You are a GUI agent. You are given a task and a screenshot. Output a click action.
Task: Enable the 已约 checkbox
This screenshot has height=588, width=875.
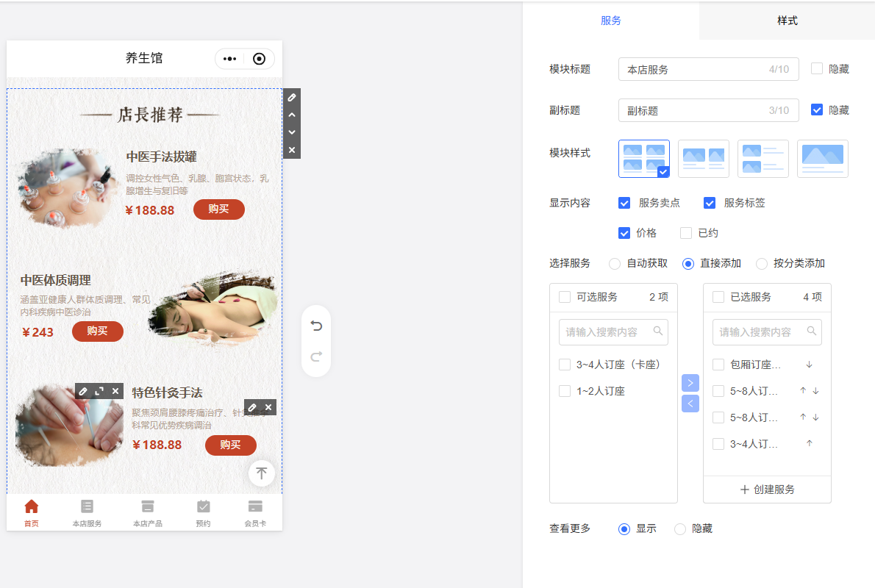pos(686,233)
